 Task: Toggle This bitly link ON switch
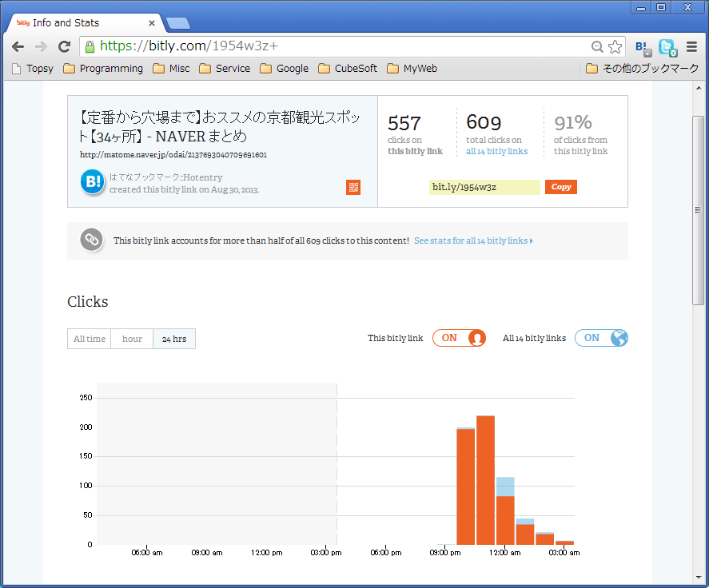click(x=459, y=338)
